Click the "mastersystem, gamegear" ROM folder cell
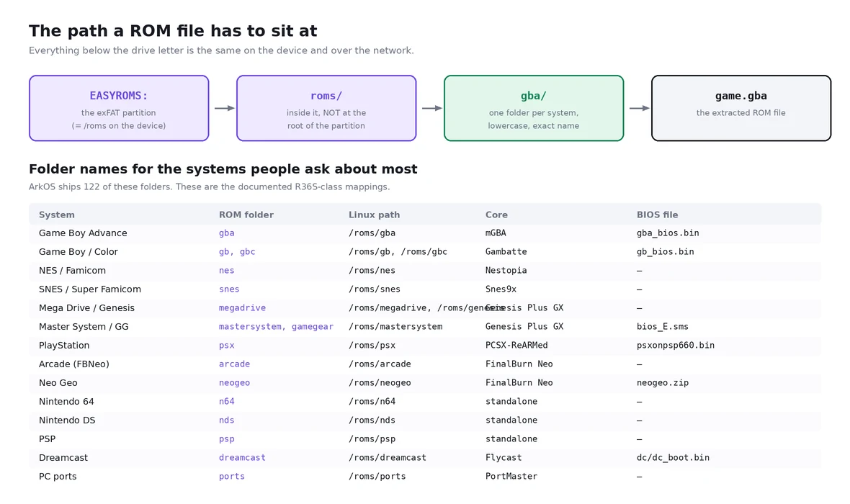 (276, 327)
